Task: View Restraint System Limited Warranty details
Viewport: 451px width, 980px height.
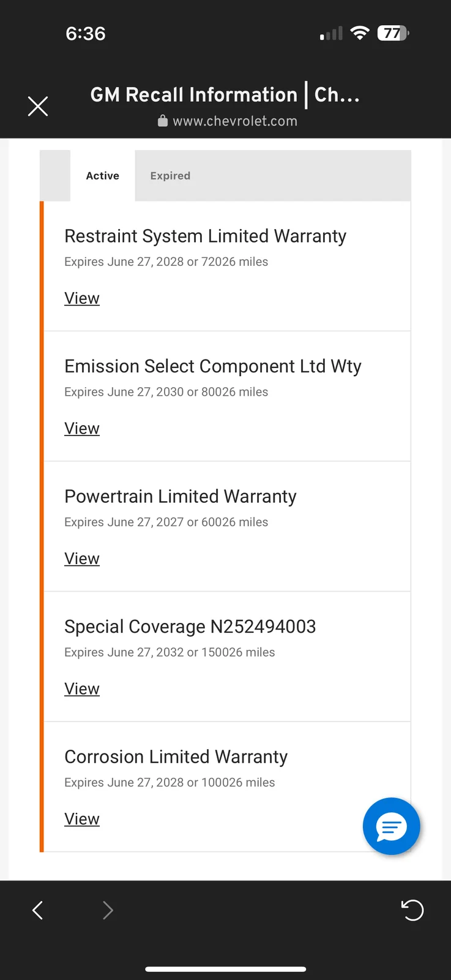Action: (x=82, y=298)
